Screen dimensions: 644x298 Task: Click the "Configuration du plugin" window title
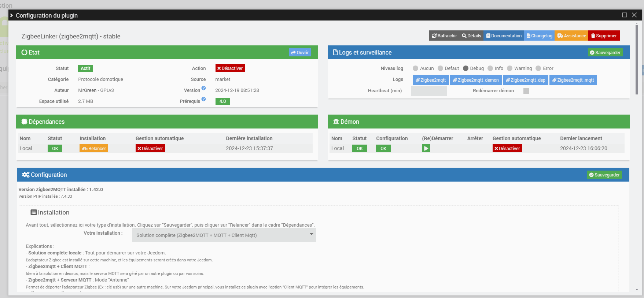pos(47,15)
